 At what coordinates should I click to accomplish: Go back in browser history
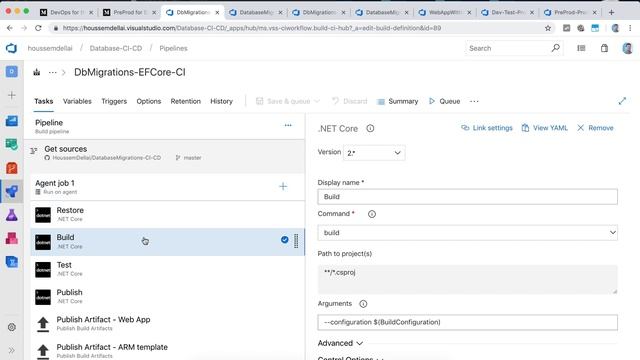[10, 28]
